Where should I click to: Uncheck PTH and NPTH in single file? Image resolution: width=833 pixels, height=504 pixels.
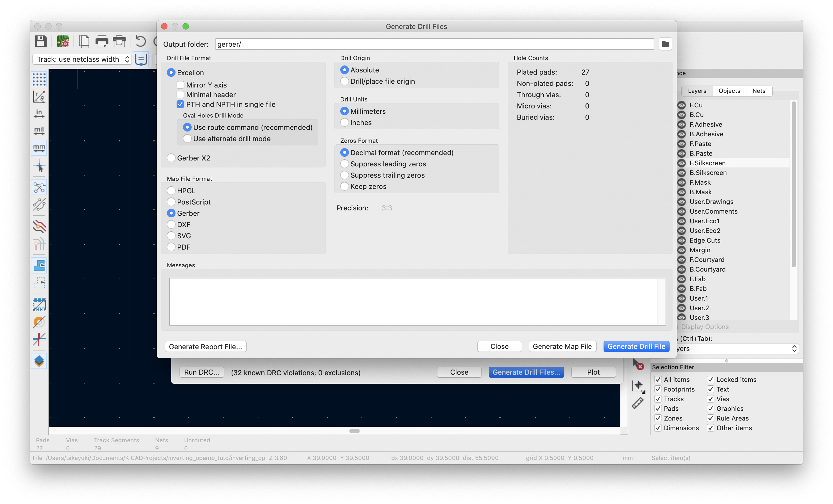[x=180, y=104]
